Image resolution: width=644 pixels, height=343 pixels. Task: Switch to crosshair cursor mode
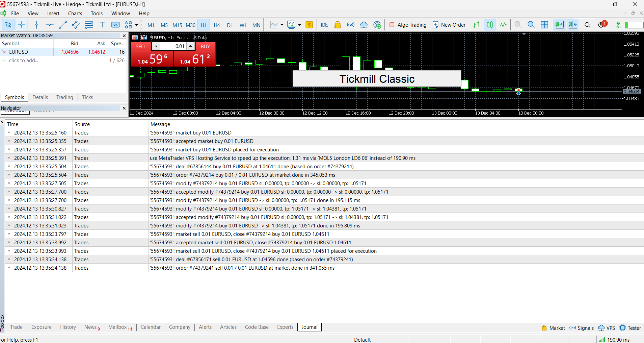(x=21, y=25)
